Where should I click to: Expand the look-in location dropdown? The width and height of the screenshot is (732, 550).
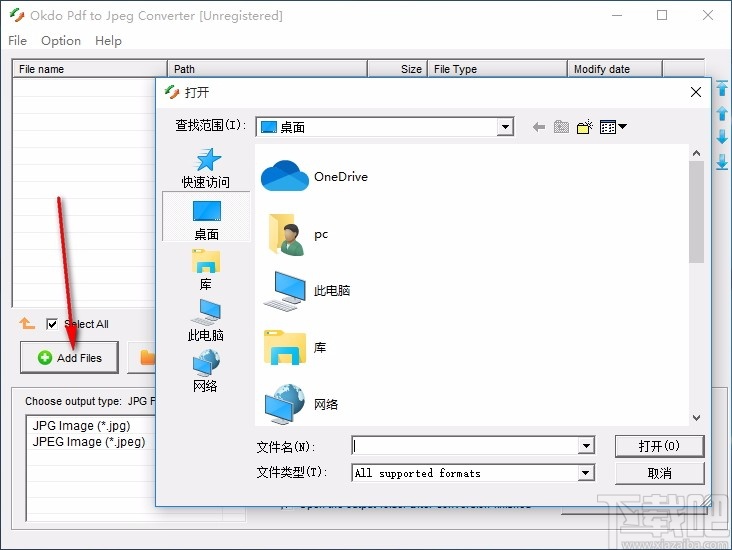(505, 127)
